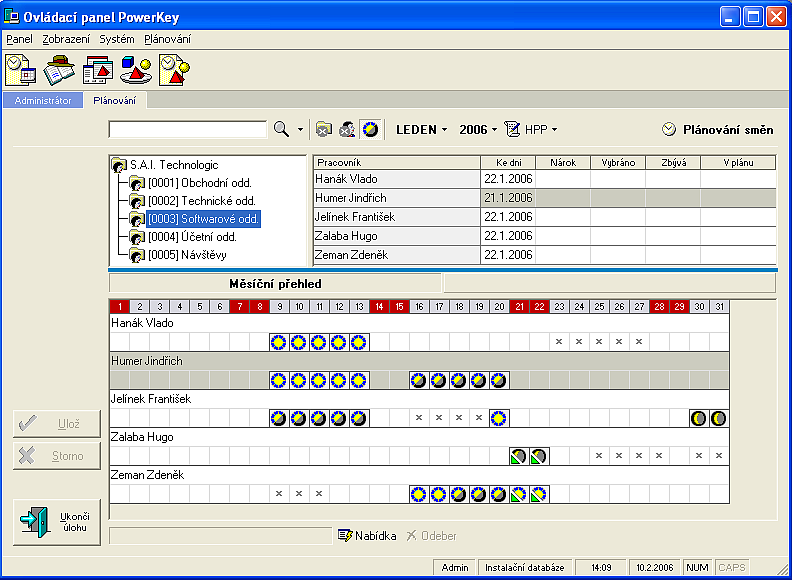Select Hanák Vlado's shift on day 13

(359, 343)
